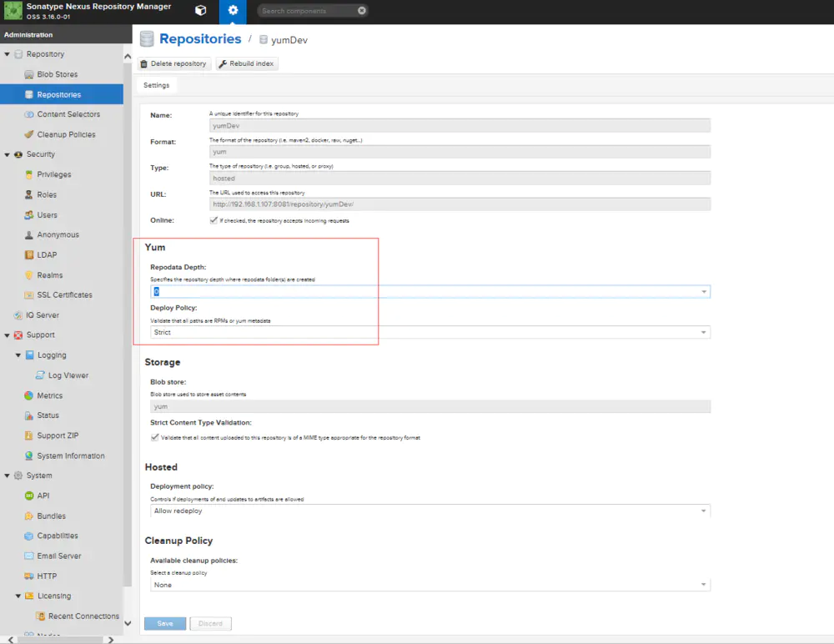Click the Repositories breadcrumb link
This screenshot has height=644, width=834.
pos(200,39)
